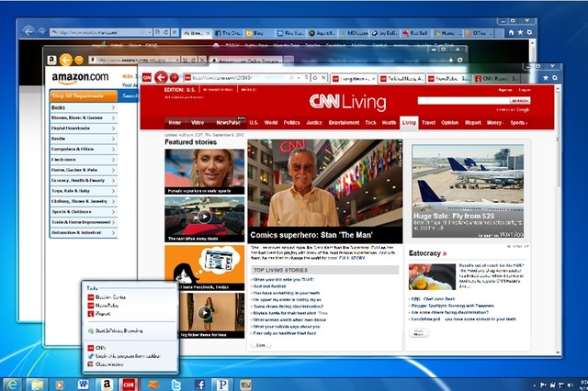Open Windows Explorer folder on taskbar
This screenshot has height=391, width=588.
pos(37,385)
